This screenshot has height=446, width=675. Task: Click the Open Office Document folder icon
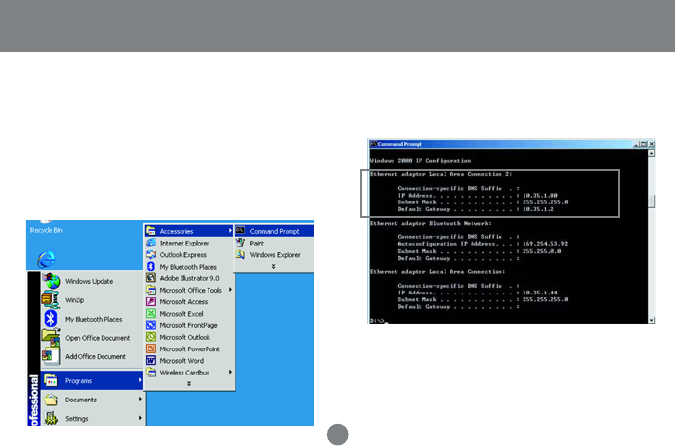[x=51, y=338]
